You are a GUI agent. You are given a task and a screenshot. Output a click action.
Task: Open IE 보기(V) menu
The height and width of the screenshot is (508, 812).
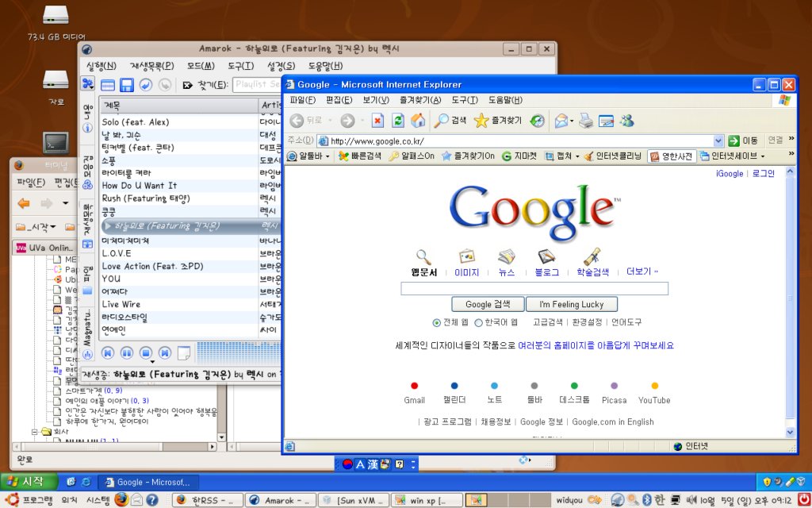tap(376, 100)
